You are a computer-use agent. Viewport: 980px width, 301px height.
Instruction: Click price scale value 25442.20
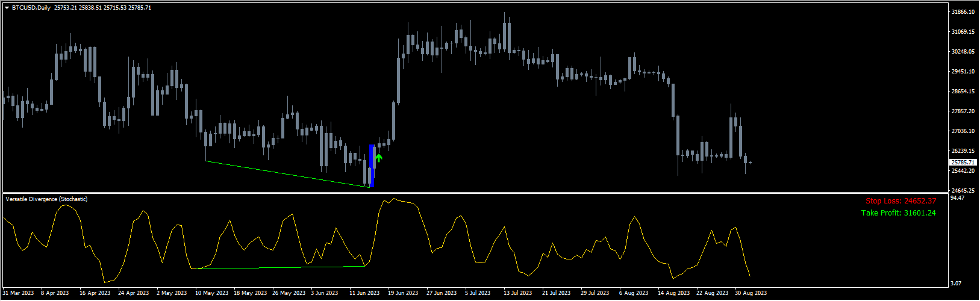[964, 171]
